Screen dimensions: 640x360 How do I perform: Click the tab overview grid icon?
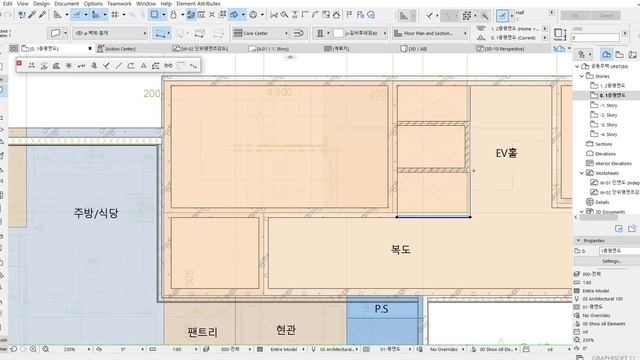pyautogui.click(x=14, y=48)
